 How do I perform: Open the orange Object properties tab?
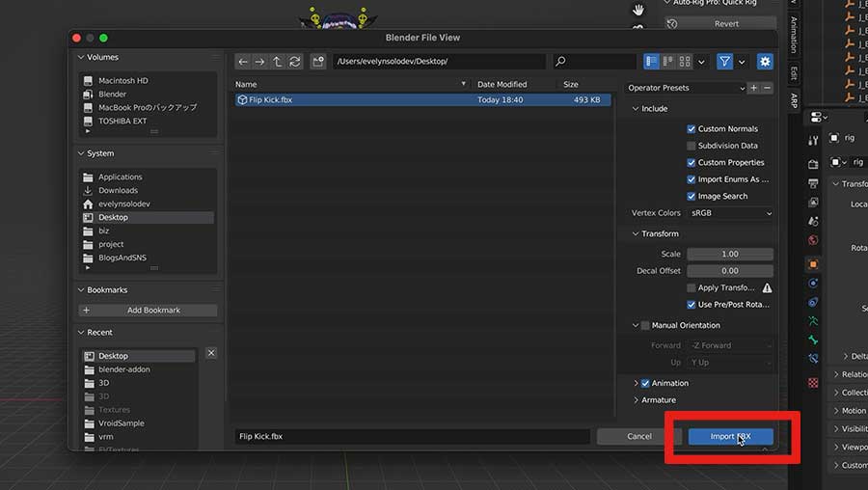point(813,264)
